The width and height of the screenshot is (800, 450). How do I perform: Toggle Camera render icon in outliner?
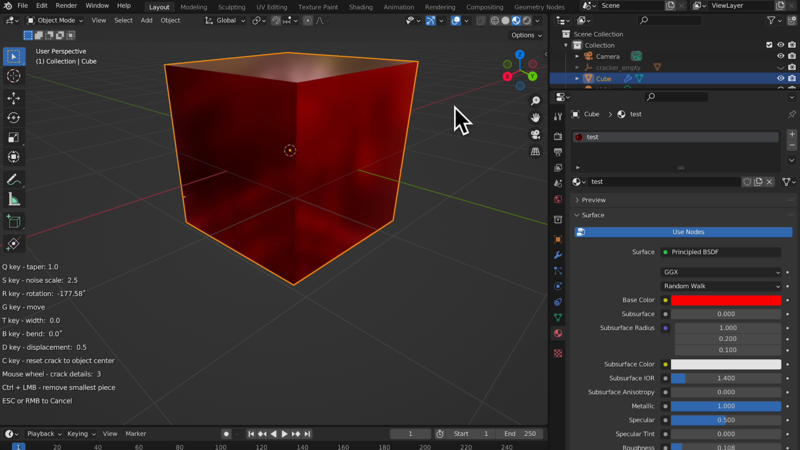[x=792, y=56]
